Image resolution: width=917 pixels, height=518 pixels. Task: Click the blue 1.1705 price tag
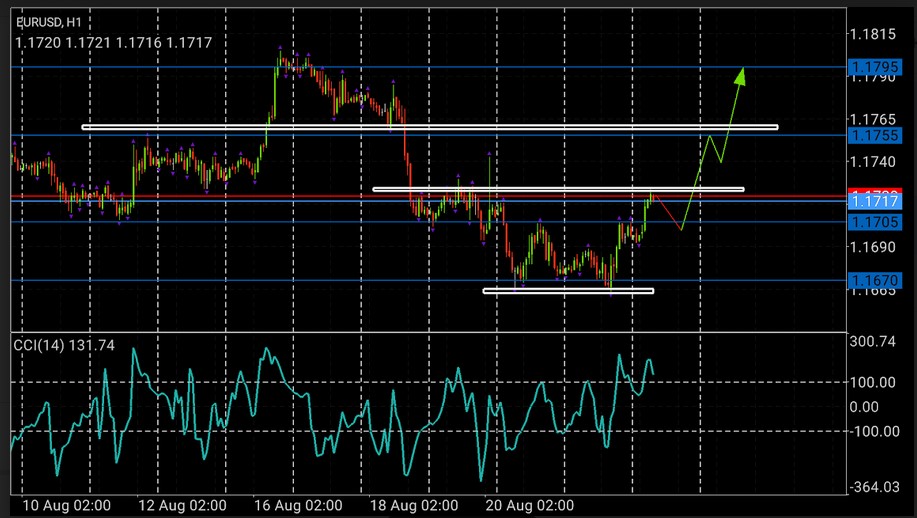click(871, 222)
